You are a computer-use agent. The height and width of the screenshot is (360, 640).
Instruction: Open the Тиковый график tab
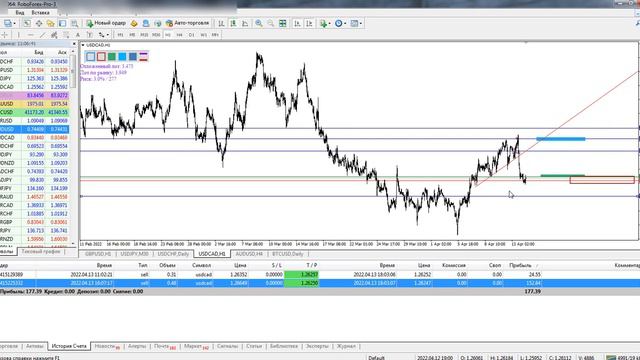[x=41, y=251]
